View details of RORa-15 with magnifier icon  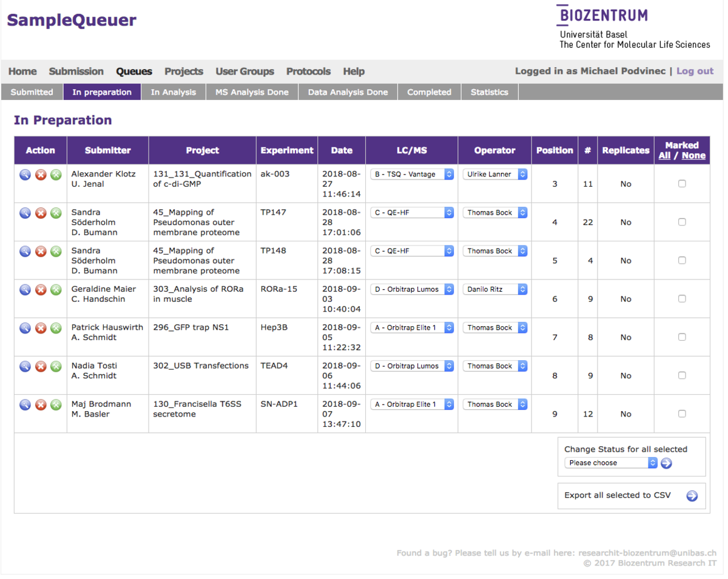click(x=25, y=290)
